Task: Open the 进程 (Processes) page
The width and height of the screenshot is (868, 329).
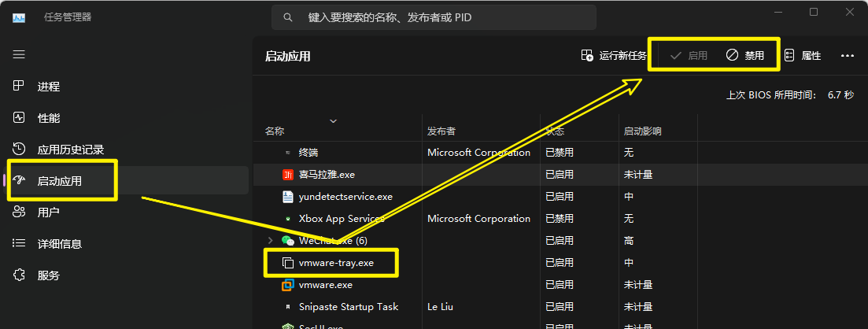Action: click(48, 87)
